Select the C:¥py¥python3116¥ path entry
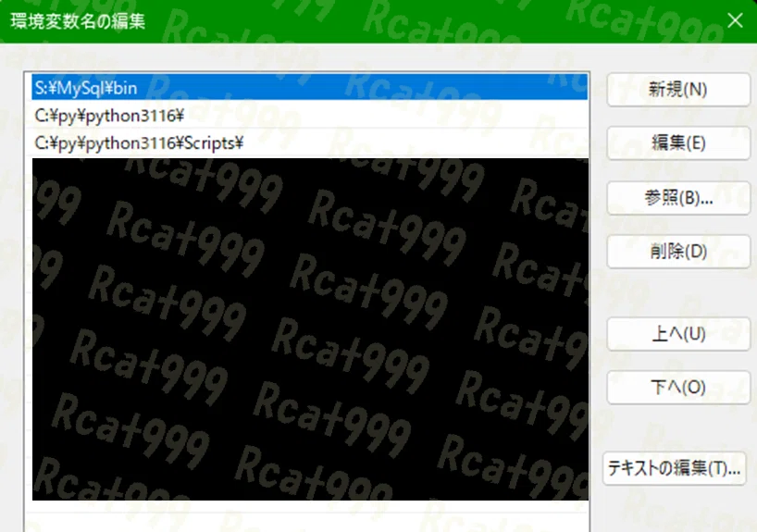757x532 pixels. point(309,116)
